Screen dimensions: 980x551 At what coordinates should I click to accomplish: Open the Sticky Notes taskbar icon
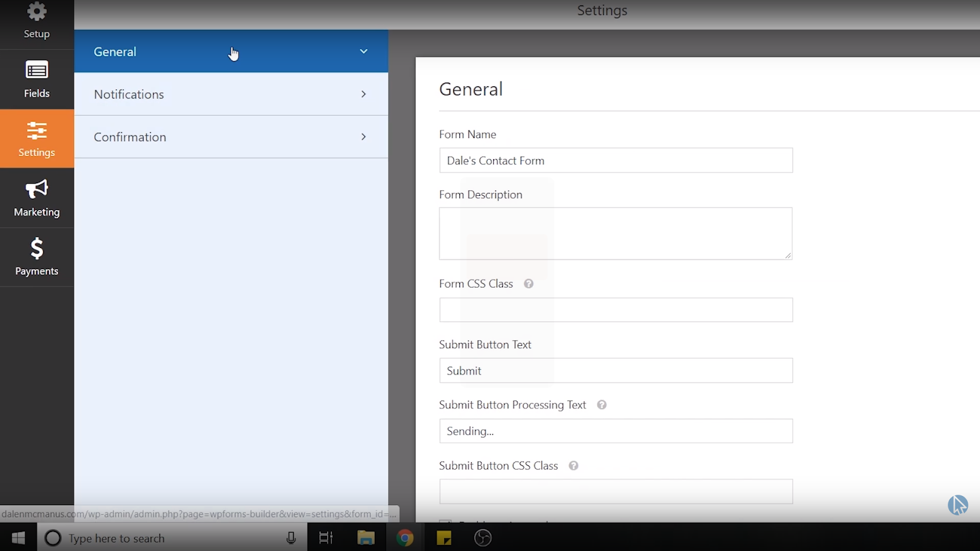pyautogui.click(x=444, y=538)
